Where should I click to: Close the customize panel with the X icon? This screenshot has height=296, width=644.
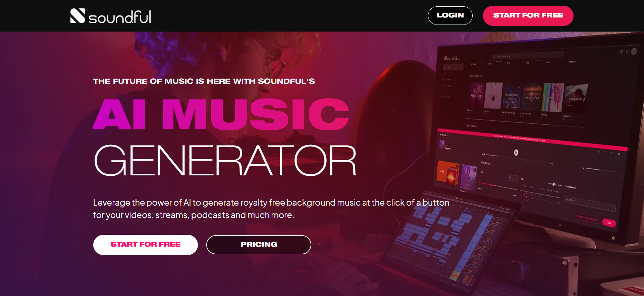pos(619,154)
